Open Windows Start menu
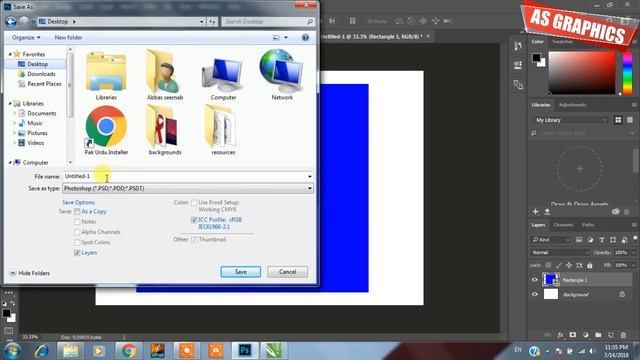 point(12,351)
